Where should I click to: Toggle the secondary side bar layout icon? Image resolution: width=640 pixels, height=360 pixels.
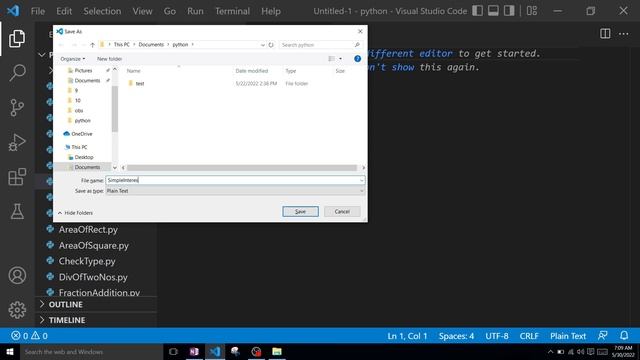[x=509, y=11]
